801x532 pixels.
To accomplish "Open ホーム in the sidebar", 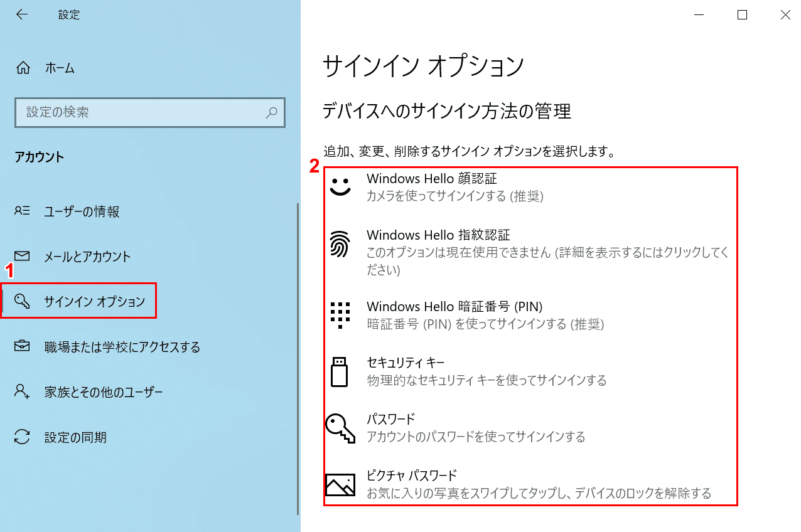I will pyautogui.click(x=60, y=68).
